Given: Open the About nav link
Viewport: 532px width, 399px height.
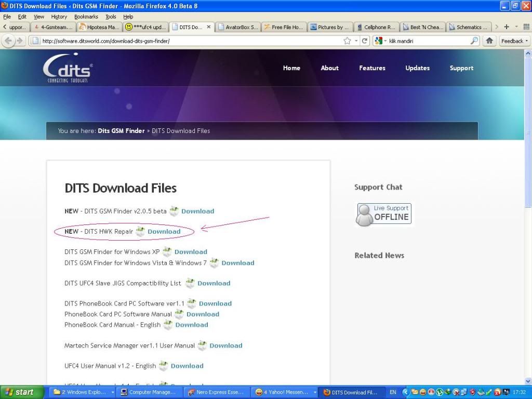Looking at the screenshot, I should pos(330,68).
